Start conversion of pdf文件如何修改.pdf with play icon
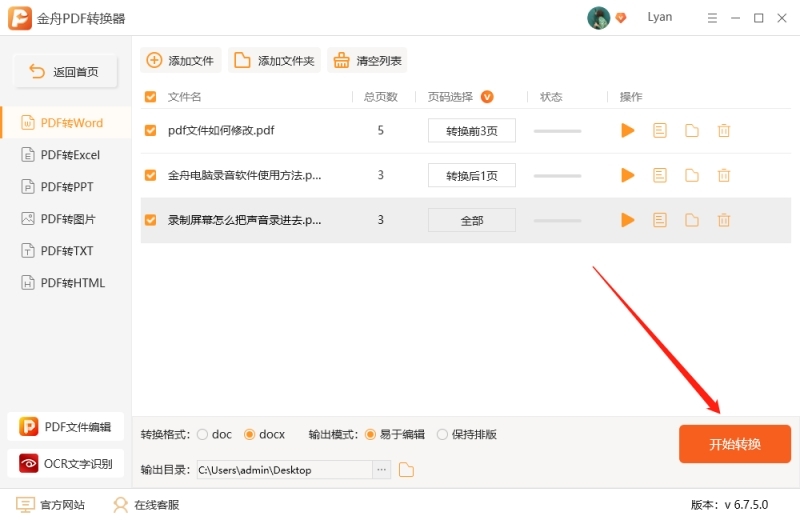 (628, 130)
